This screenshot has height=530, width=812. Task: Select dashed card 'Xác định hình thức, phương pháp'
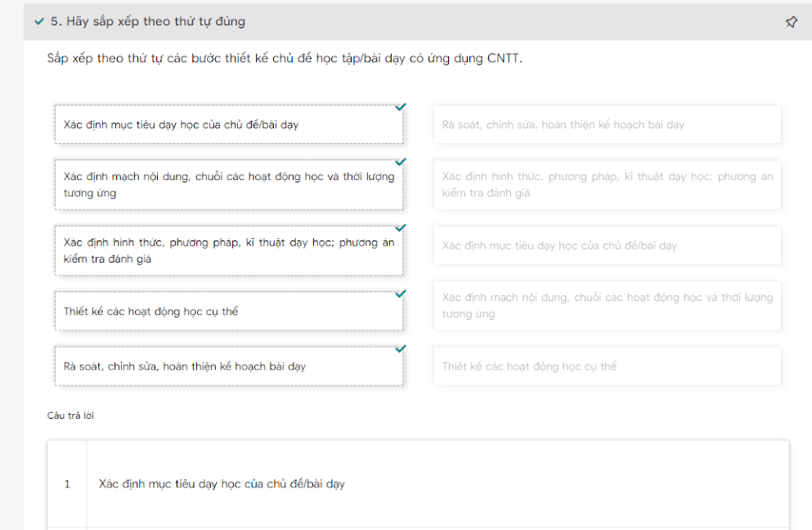[x=228, y=250]
